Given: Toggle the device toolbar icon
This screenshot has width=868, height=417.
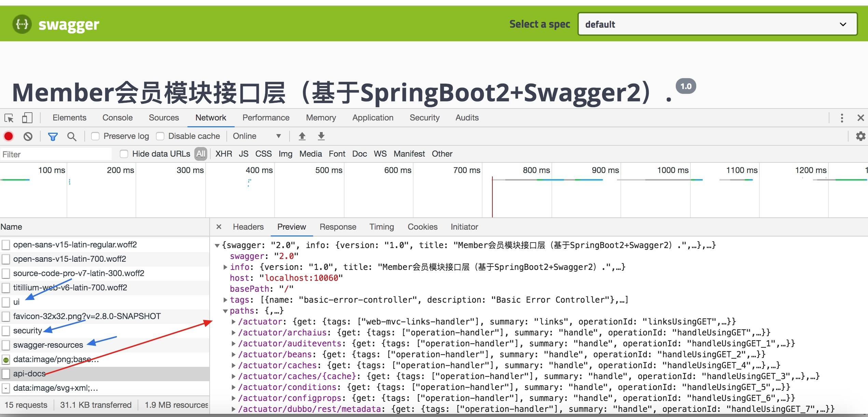Looking at the screenshot, I should [27, 118].
